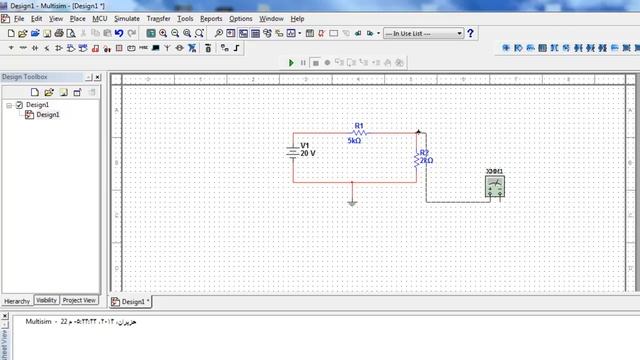Open a sample design with the blue folder
This screenshot has height=360, width=640.
coord(35,33)
